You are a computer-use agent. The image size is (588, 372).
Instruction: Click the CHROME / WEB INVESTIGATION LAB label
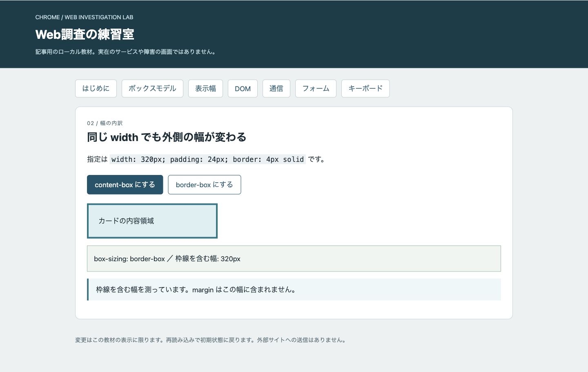tap(84, 17)
